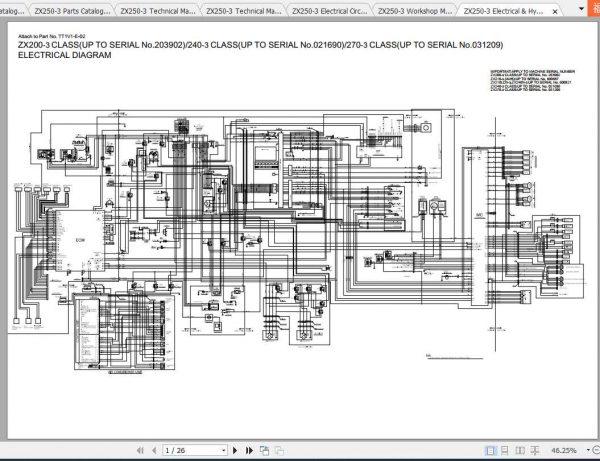Click the ECM block in the diagram

(80, 240)
